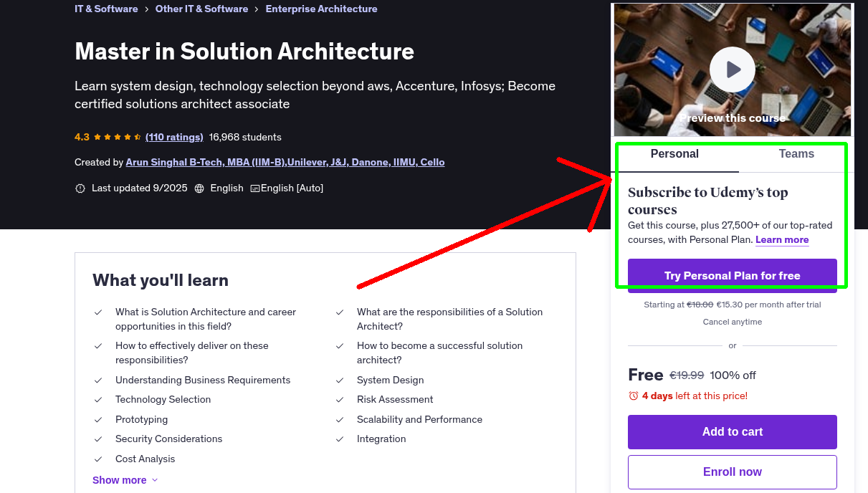Click the breadcrumb chevron after Other IT & Software
The width and height of the screenshot is (868, 493).
coord(257,9)
